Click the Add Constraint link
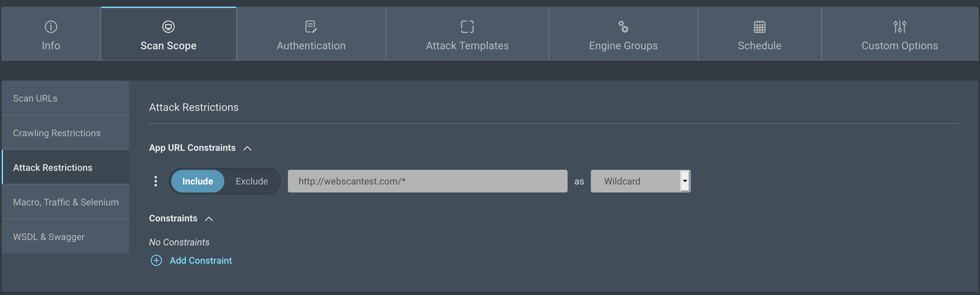The height and width of the screenshot is (295, 980). 200,260
